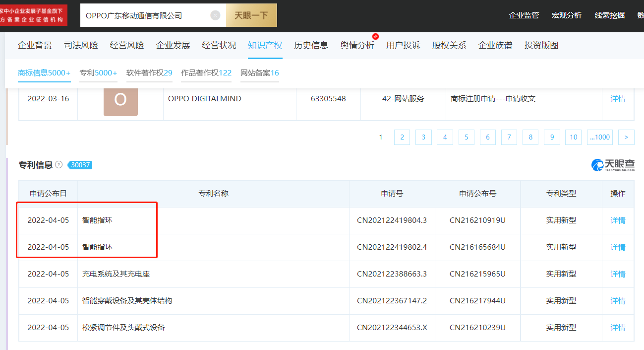Switch to the 企业背景 tab
The width and height of the screenshot is (644, 350).
point(35,45)
